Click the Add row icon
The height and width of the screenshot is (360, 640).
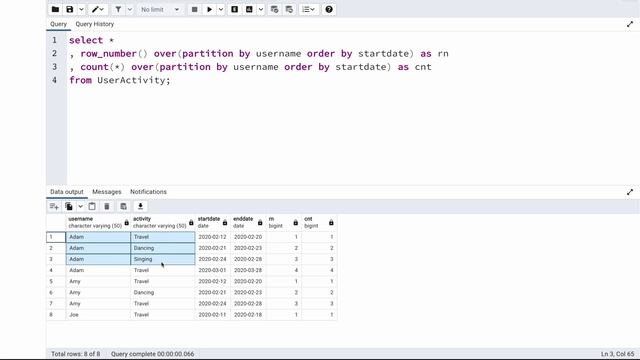click(x=54, y=207)
